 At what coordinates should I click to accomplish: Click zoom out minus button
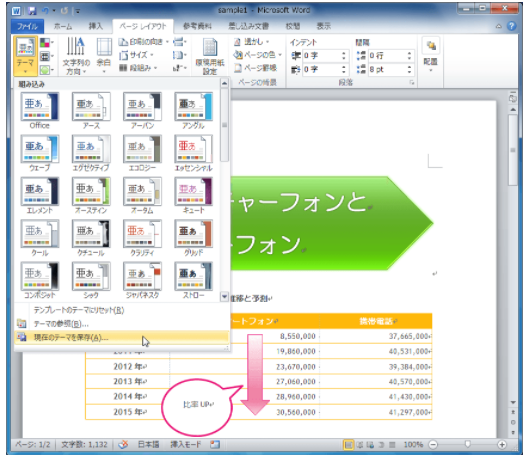pyautogui.click(x=433, y=445)
